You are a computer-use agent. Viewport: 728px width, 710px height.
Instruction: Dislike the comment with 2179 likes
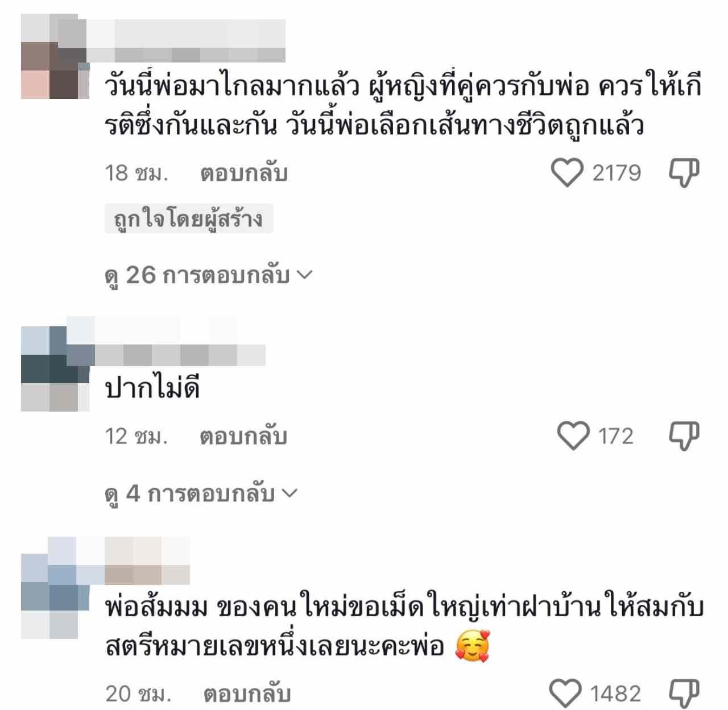pos(684,173)
